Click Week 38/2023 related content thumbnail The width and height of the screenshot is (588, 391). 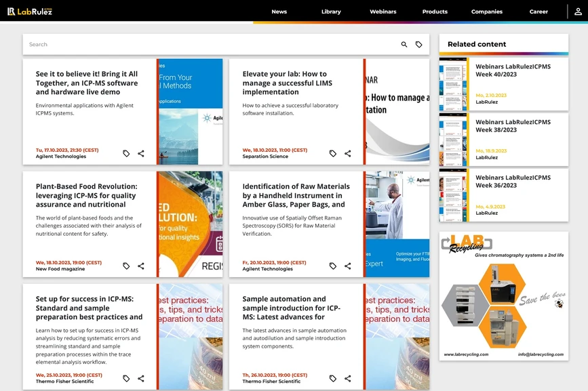(453, 140)
